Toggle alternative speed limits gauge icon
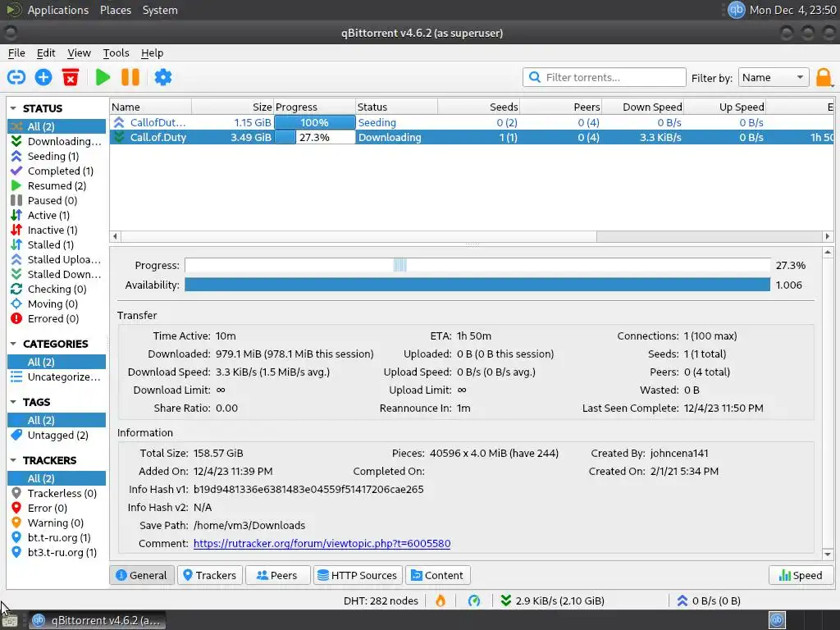Image resolution: width=840 pixels, height=630 pixels. click(x=474, y=600)
